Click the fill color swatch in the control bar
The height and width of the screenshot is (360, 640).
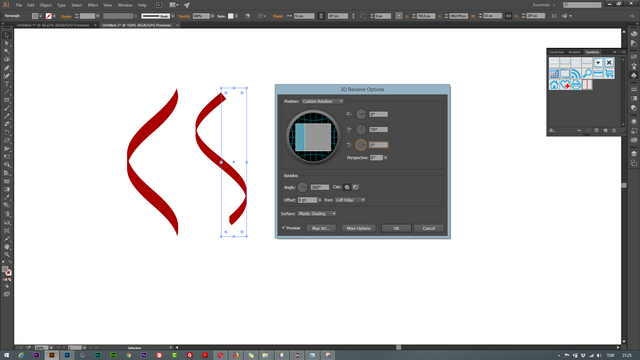tap(35, 16)
